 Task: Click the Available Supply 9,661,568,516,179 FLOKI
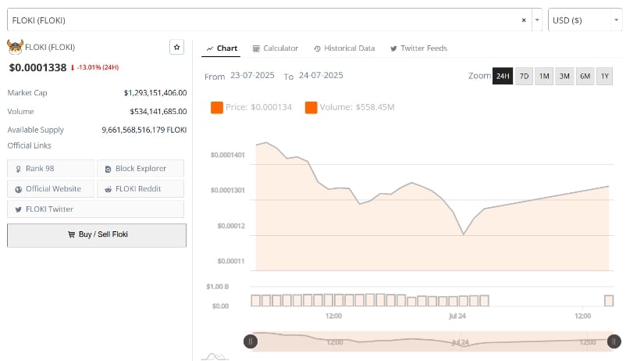[x=144, y=130]
